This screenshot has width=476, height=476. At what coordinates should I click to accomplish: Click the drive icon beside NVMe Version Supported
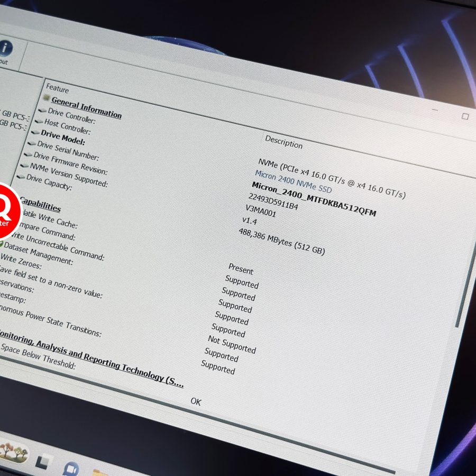[x=24, y=165]
